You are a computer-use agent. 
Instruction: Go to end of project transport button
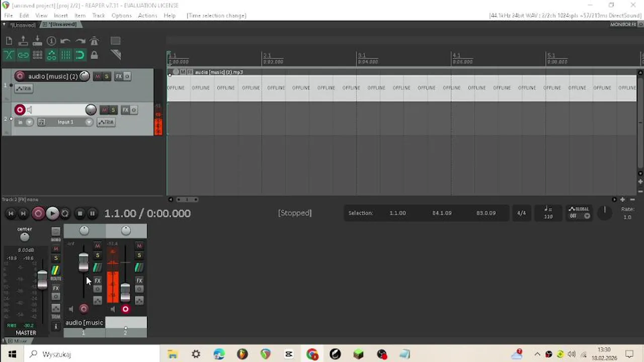23,214
